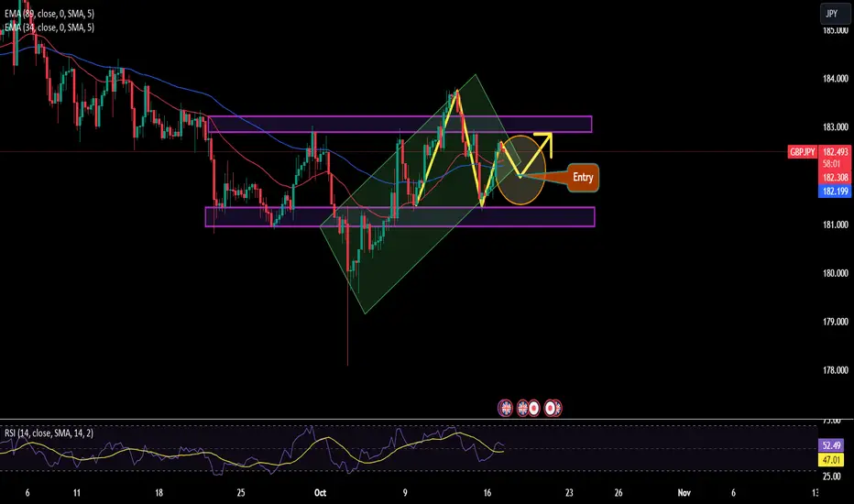Click the leftmost standalone UK flag event icon
854x504 pixels.
point(506,408)
